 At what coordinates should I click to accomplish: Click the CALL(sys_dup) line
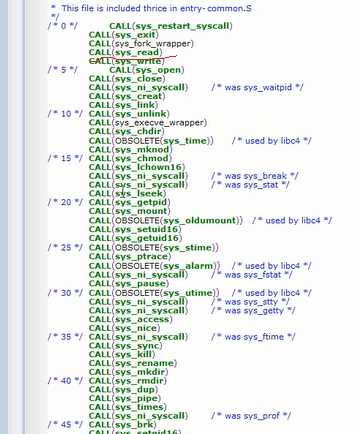123,389
